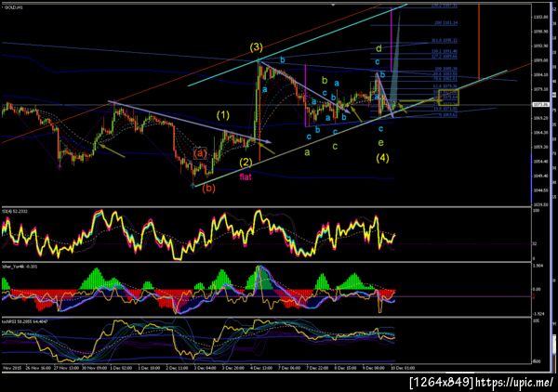Click the '8 Dec 15:00' time axis label
The width and height of the screenshot is (558, 392).
pos(345,368)
